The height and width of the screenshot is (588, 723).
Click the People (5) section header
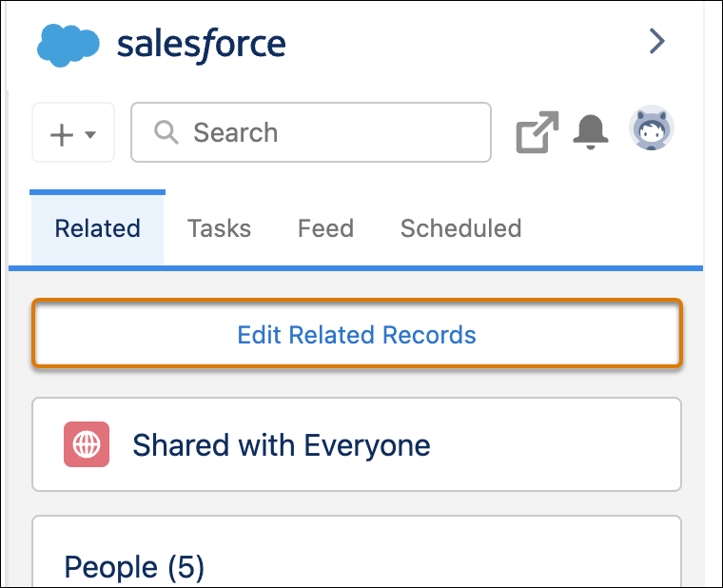134,566
